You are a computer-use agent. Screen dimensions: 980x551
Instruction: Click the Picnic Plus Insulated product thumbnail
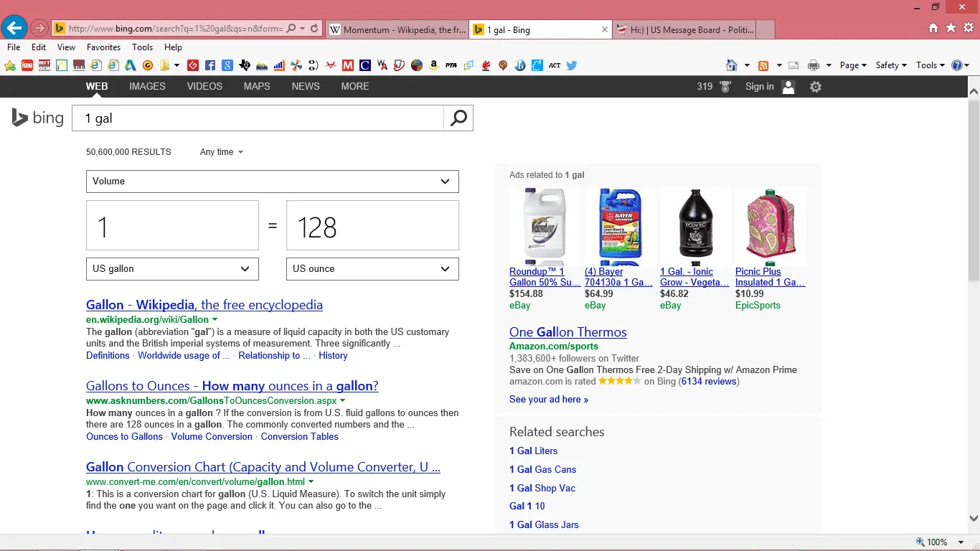771,227
